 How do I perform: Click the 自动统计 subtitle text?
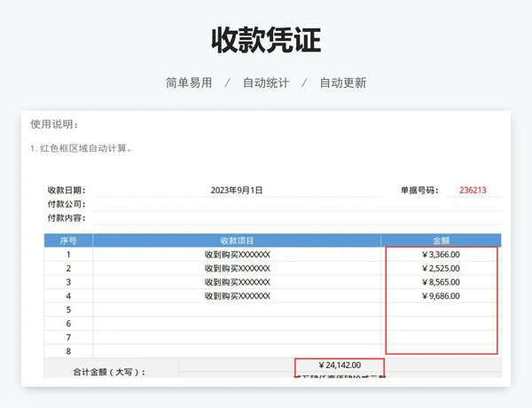coord(266,82)
